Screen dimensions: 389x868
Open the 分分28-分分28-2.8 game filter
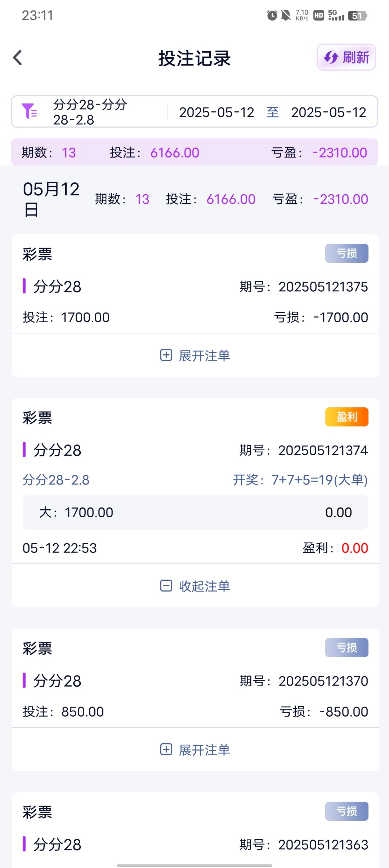[90, 112]
